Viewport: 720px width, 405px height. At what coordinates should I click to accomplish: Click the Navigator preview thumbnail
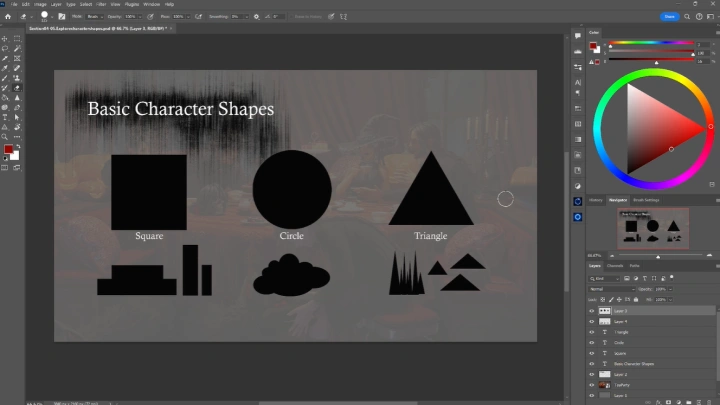pos(653,228)
